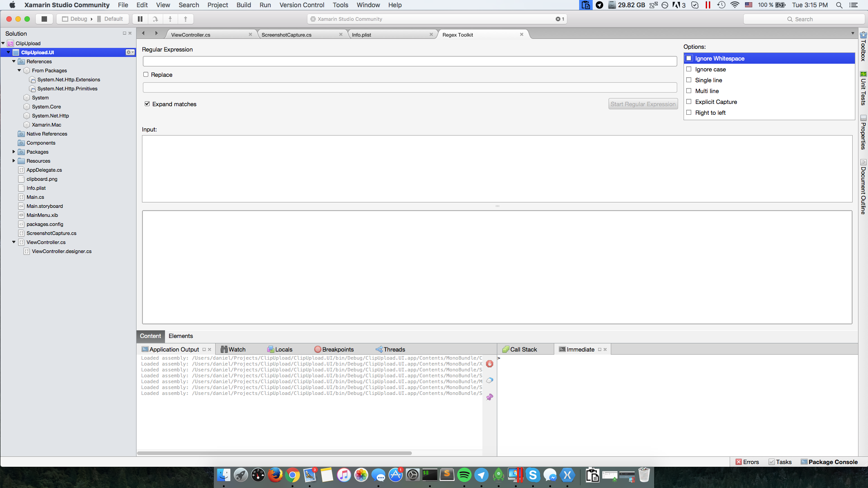Collapse the ViewController.cs node

pyautogui.click(x=14, y=242)
